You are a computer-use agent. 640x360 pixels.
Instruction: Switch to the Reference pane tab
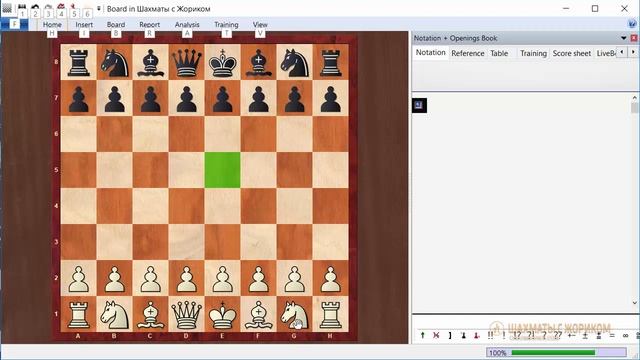point(468,53)
